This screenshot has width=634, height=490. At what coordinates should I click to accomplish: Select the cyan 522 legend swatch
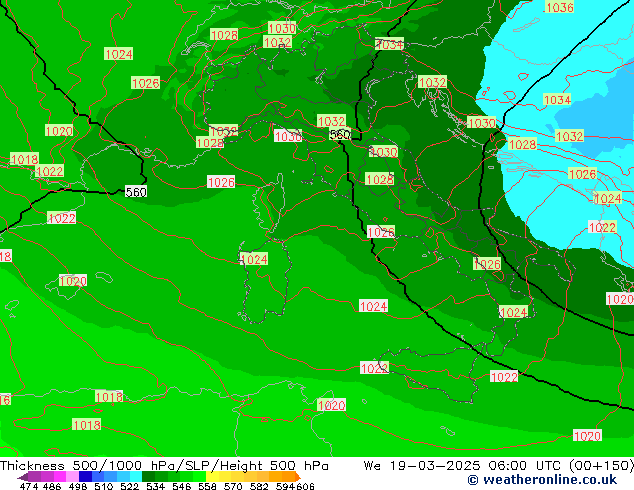tap(136, 476)
